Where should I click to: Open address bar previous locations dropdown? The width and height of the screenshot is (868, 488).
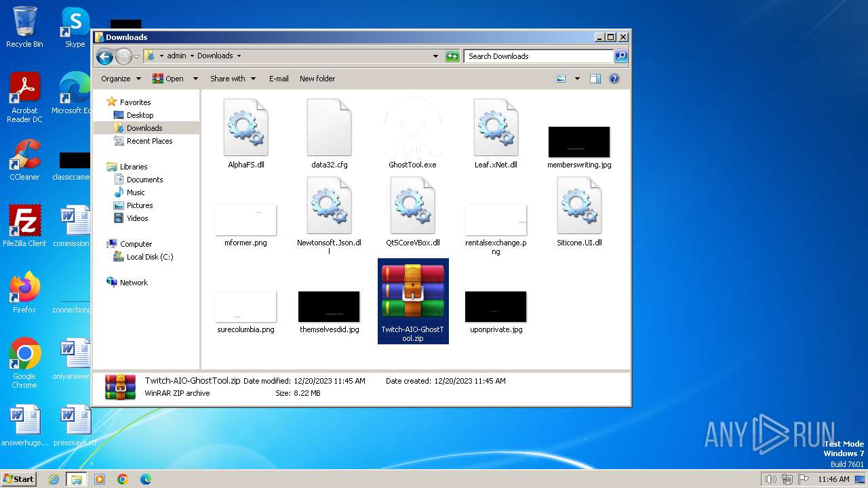435,56
